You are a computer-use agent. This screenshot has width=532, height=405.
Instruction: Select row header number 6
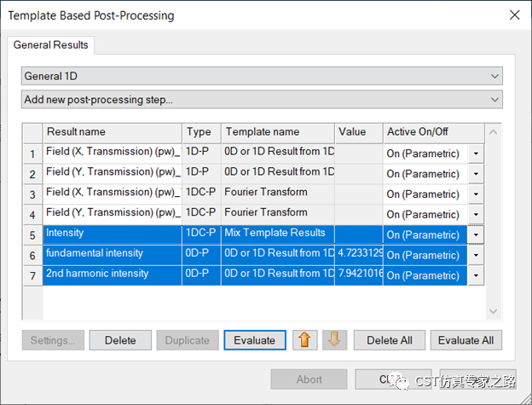point(32,256)
